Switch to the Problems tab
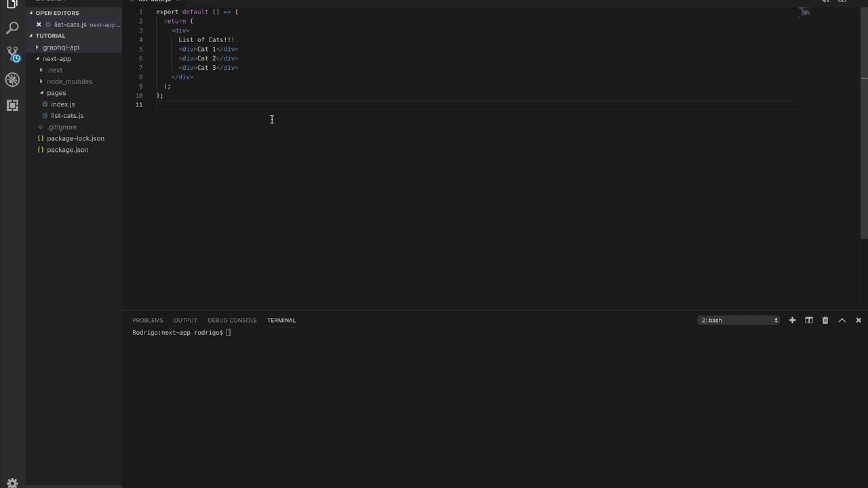Viewport: 868px width, 488px height. point(148,320)
